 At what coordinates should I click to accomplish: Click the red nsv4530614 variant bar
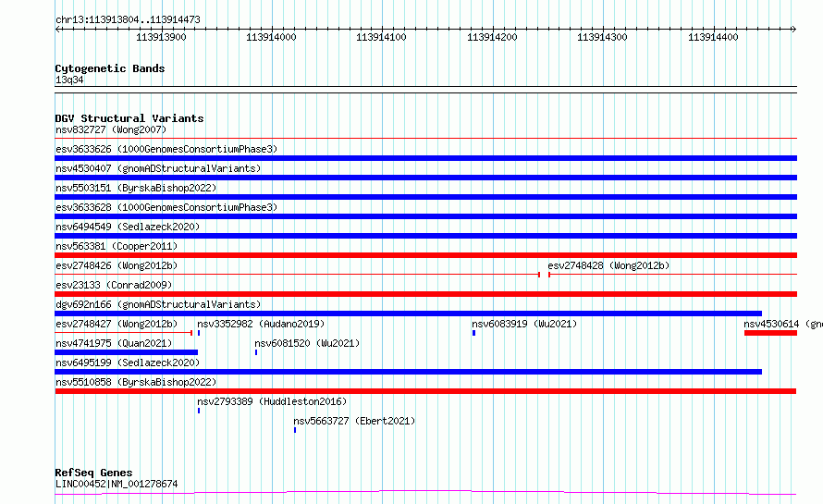[x=770, y=333]
